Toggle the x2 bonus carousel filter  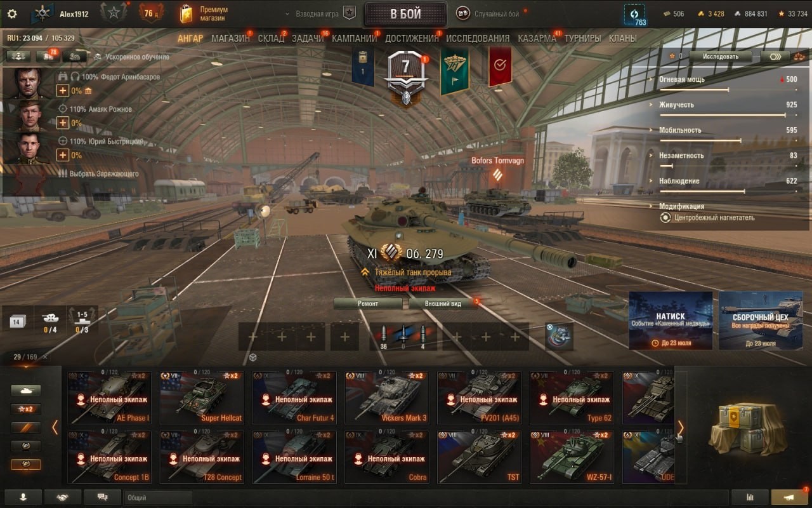point(26,409)
